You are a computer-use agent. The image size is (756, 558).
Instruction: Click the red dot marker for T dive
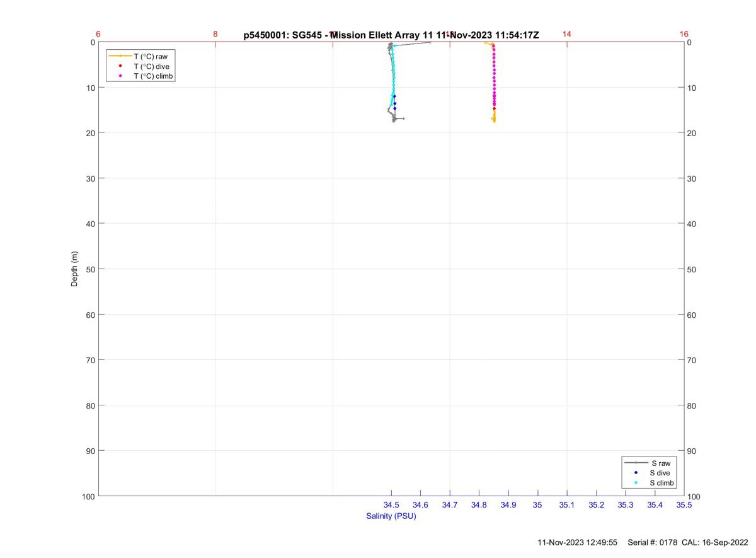click(x=120, y=66)
